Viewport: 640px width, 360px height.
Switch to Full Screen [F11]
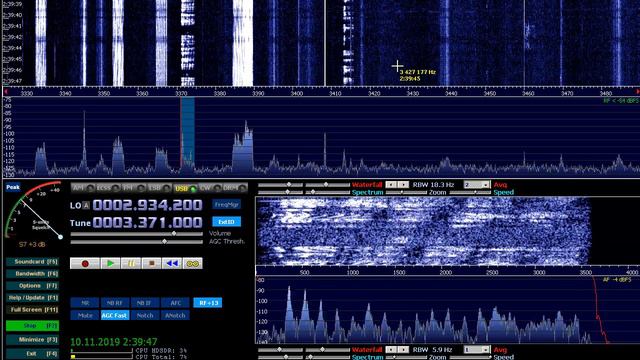[x=32, y=310]
